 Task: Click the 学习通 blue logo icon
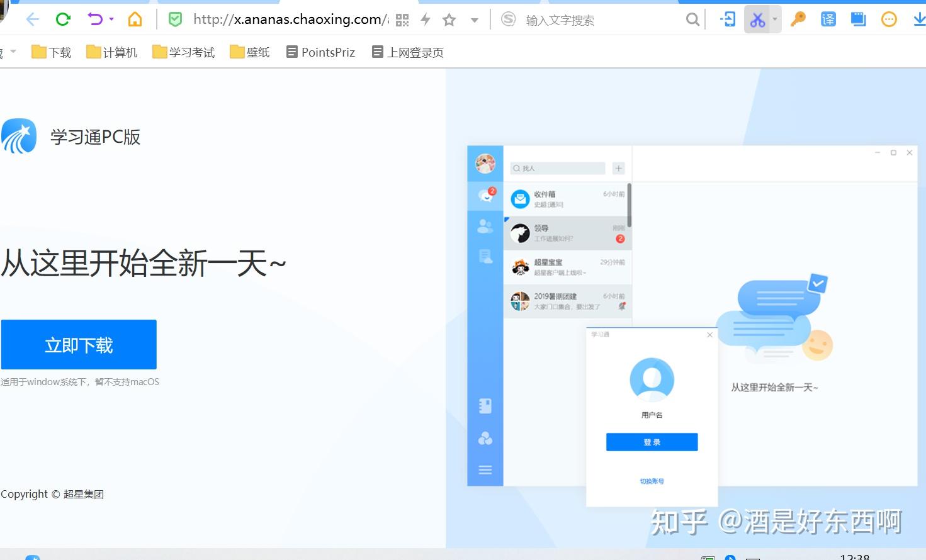point(19,136)
